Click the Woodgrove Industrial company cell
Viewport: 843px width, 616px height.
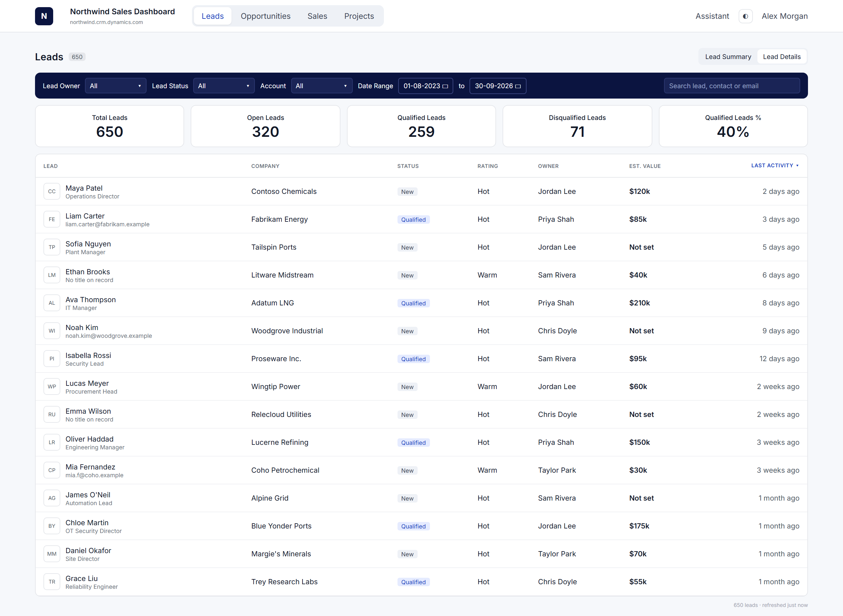(x=287, y=331)
